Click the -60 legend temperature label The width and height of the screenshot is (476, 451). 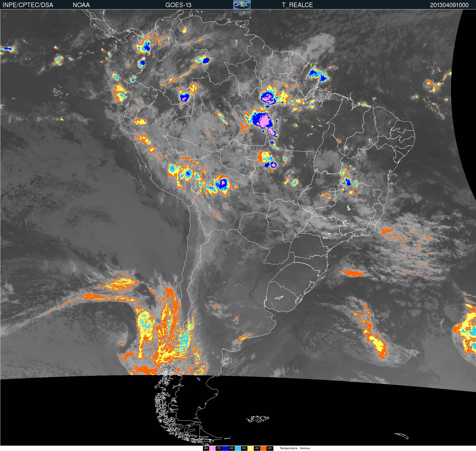point(231,448)
